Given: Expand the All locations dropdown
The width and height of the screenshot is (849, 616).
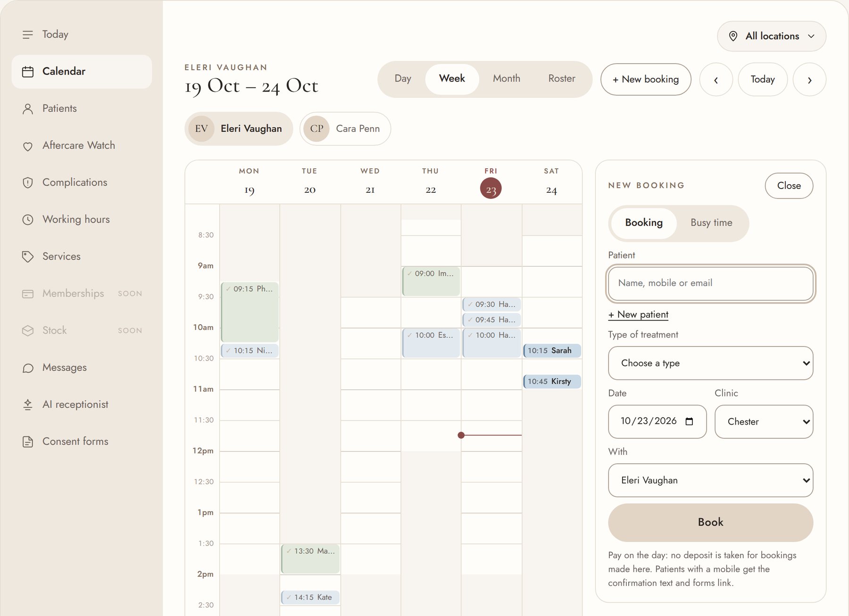Looking at the screenshot, I should pos(772,36).
